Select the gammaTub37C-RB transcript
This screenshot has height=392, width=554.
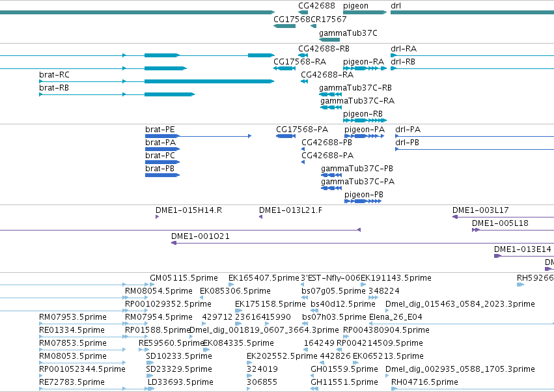330,94
